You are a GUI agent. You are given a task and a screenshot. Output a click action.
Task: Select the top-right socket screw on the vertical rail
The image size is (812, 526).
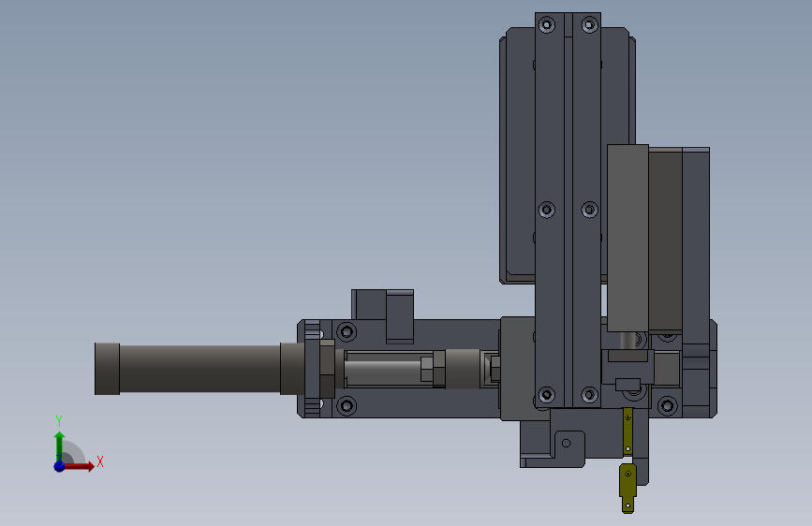click(589, 24)
